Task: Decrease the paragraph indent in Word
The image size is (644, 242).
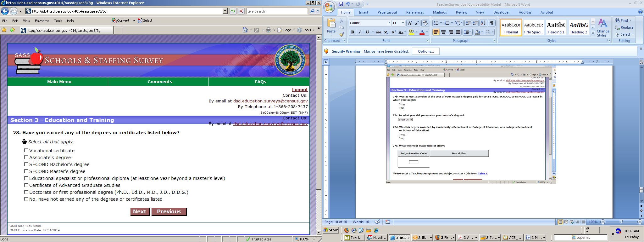Action: pyautogui.click(x=468, y=23)
